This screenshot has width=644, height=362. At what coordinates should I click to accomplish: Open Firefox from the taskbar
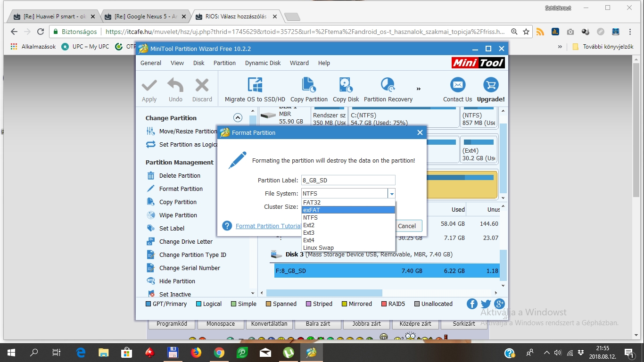click(x=196, y=352)
